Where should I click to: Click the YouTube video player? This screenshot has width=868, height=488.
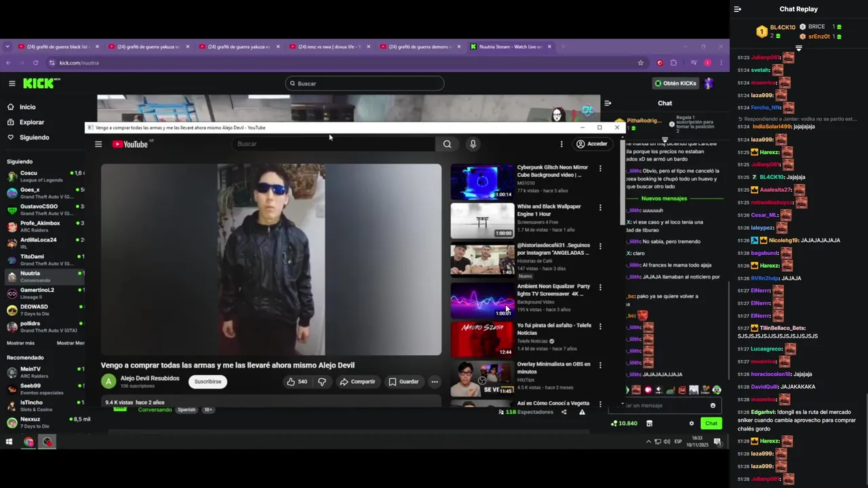click(271, 260)
